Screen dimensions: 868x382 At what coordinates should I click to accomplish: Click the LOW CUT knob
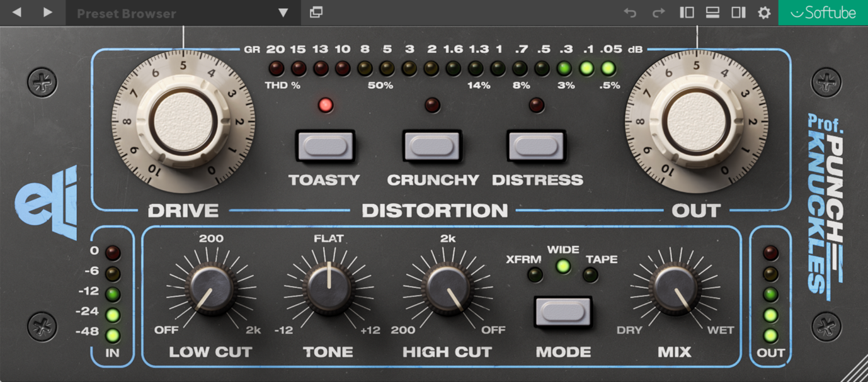pyautogui.click(x=210, y=289)
